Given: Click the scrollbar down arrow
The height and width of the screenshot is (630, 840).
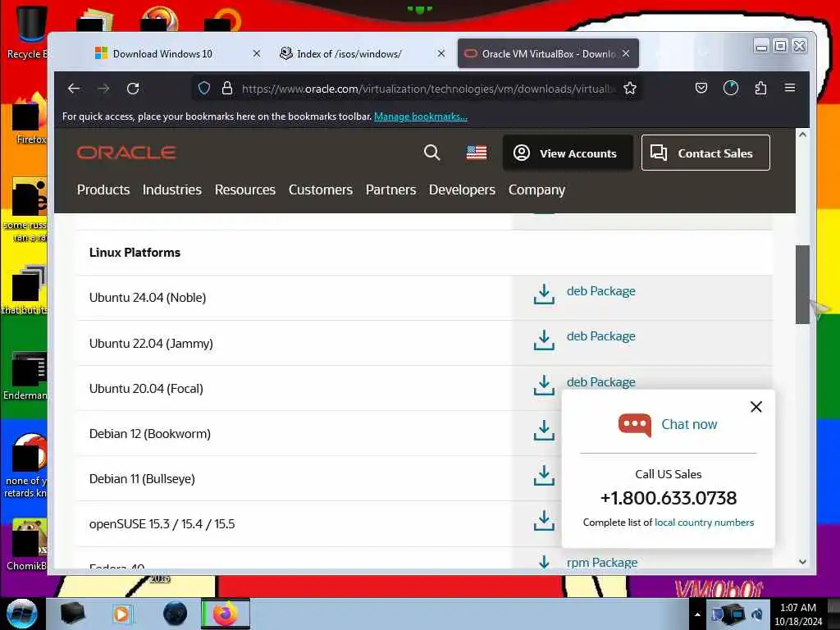Looking at the screenshot, I should point(802,561).
